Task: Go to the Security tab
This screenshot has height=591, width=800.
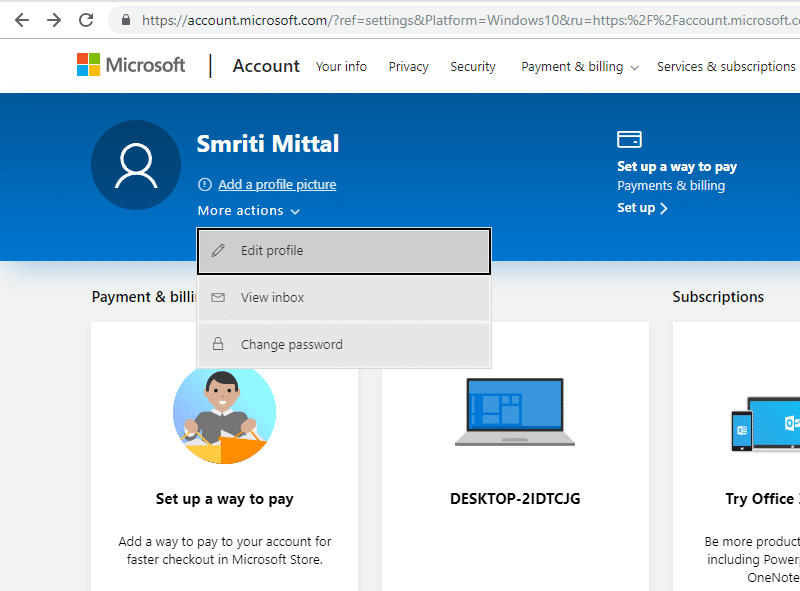Action: [x=472, y=67]
